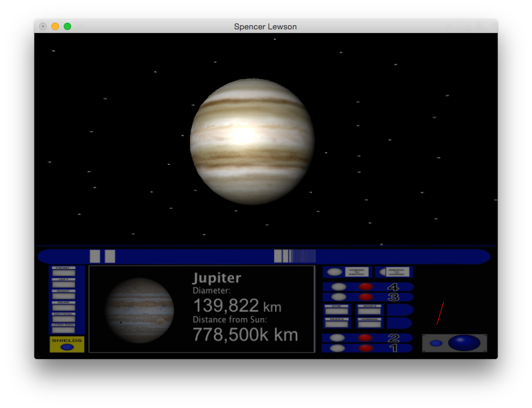
Task: Click the large blue trackball sphere
Action: tap(464, 343)
